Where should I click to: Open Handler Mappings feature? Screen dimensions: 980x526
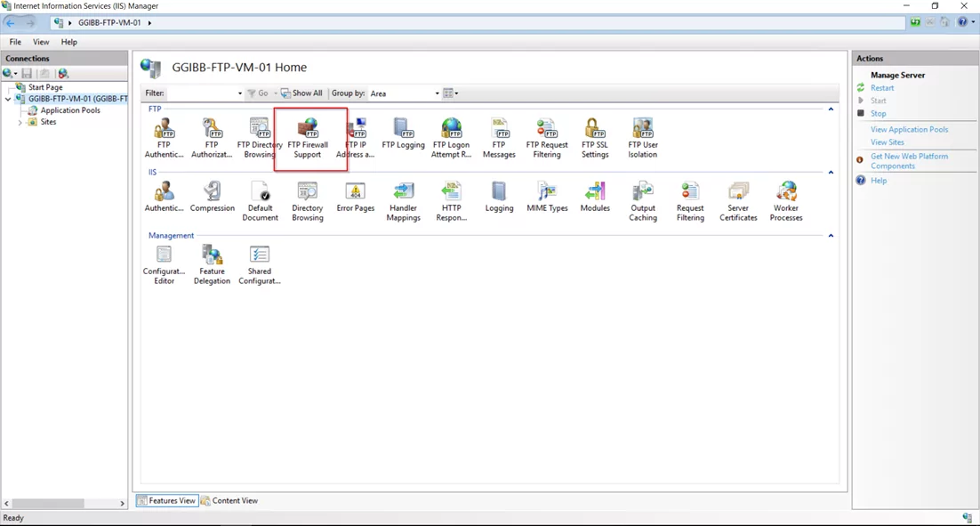click(403, 201)
